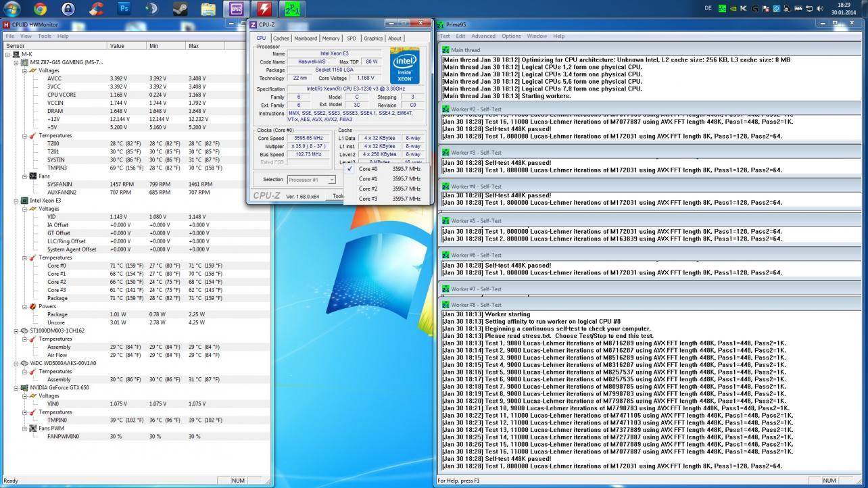Screen dimensions: 868x488
Task: Sort by the Value column header
Action: (x=126, y=46)
